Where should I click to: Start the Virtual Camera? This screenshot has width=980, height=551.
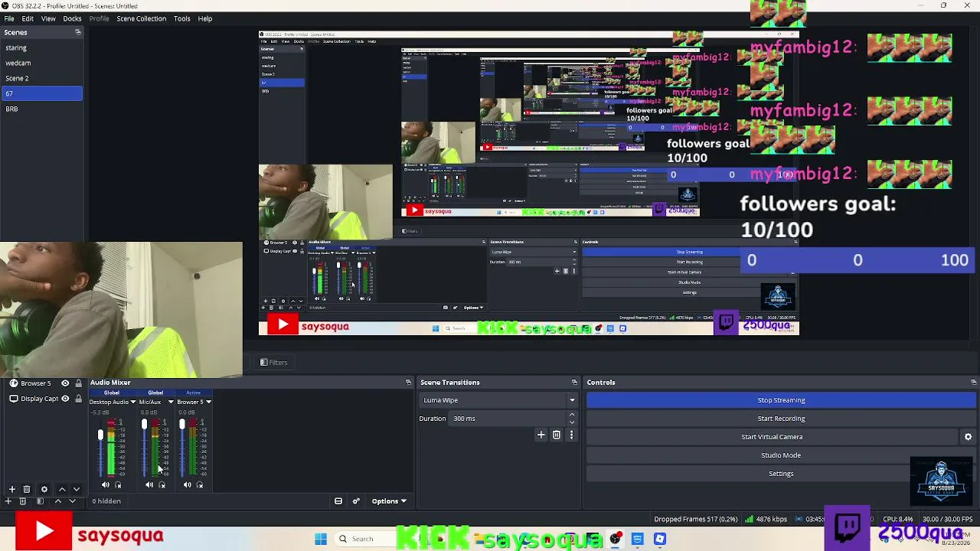point(772,437)
